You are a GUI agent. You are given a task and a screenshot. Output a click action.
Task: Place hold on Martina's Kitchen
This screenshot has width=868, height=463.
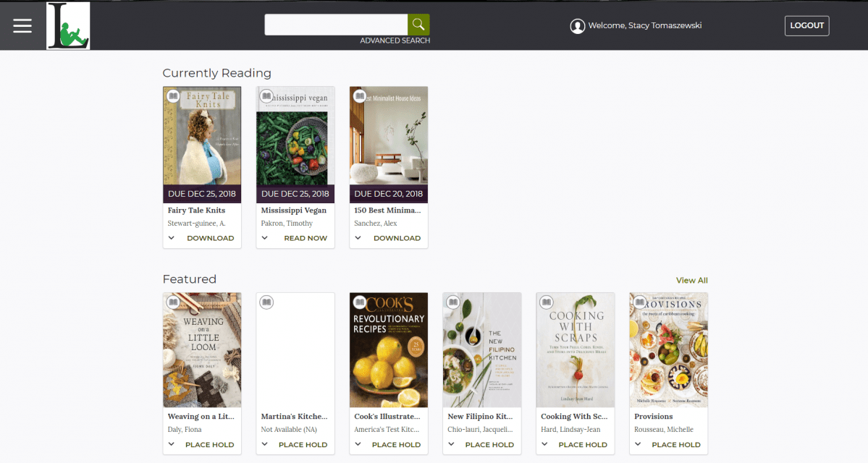click(303, 445)
